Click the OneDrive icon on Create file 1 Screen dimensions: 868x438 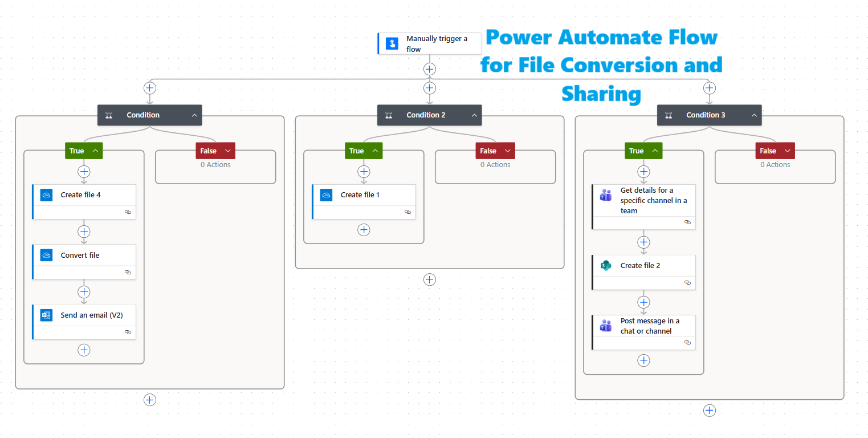[326, 195]
